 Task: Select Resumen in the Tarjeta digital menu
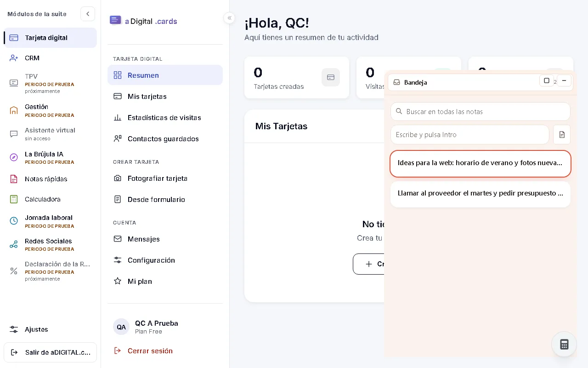point(165,75)
